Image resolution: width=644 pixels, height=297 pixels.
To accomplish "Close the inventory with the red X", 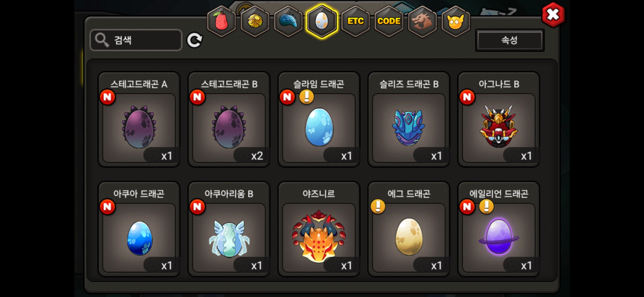I will pos(553,15).
